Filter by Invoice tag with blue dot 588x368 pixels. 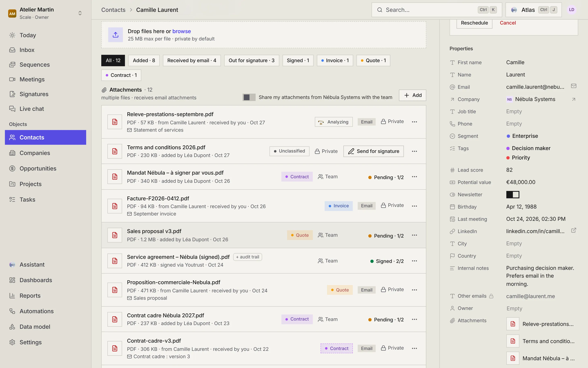[x=335, y=60]
